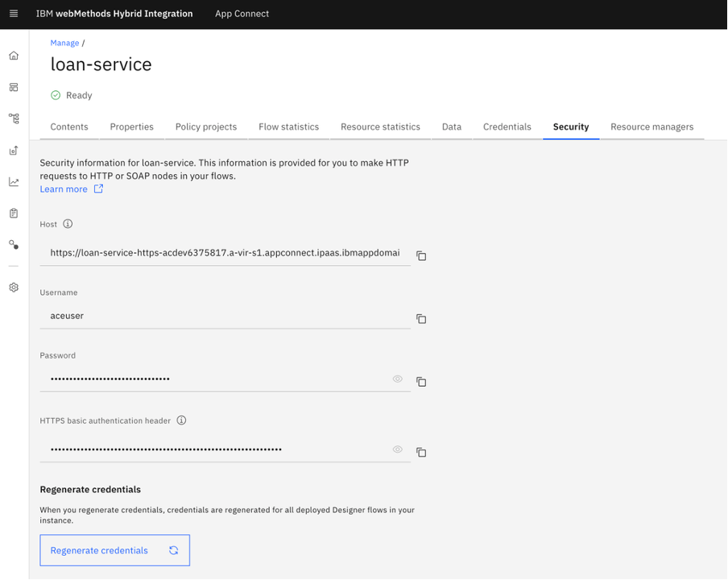Open the Flow statistics tab
The image size is (728, 580).
coord(288,126)
